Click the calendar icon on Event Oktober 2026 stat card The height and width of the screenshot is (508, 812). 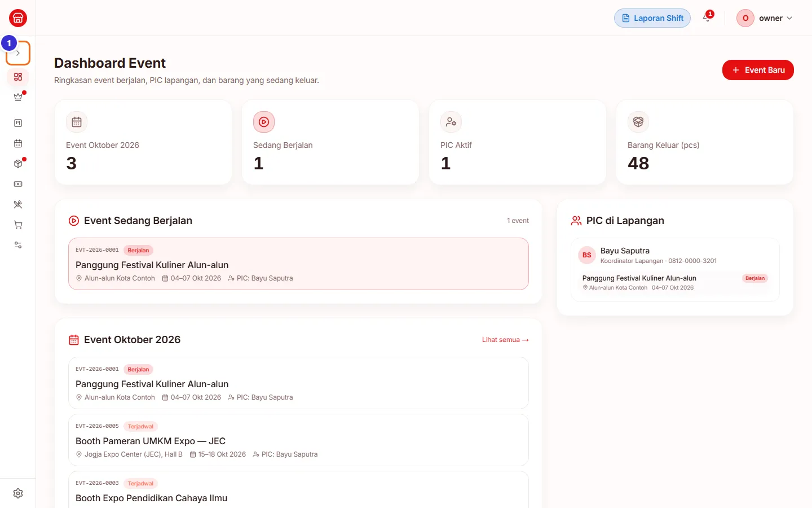pos(77,122)
